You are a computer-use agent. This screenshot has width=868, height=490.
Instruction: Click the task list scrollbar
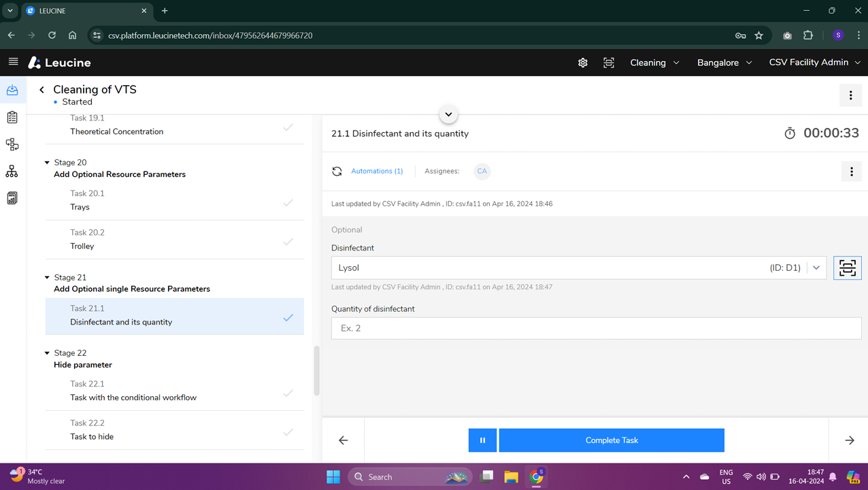point(316,371)
